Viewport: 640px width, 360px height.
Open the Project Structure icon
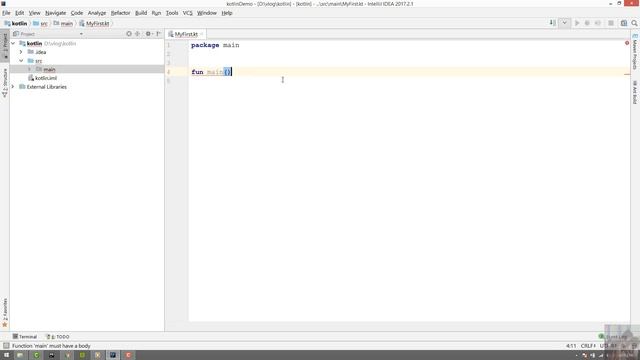pos(624,23)
